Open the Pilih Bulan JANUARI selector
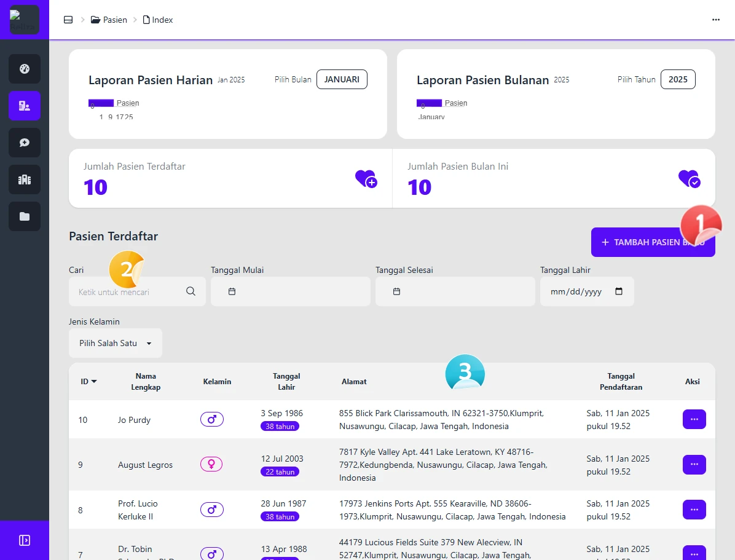Viewport: 735px width, 560px height. coord(342,79)
